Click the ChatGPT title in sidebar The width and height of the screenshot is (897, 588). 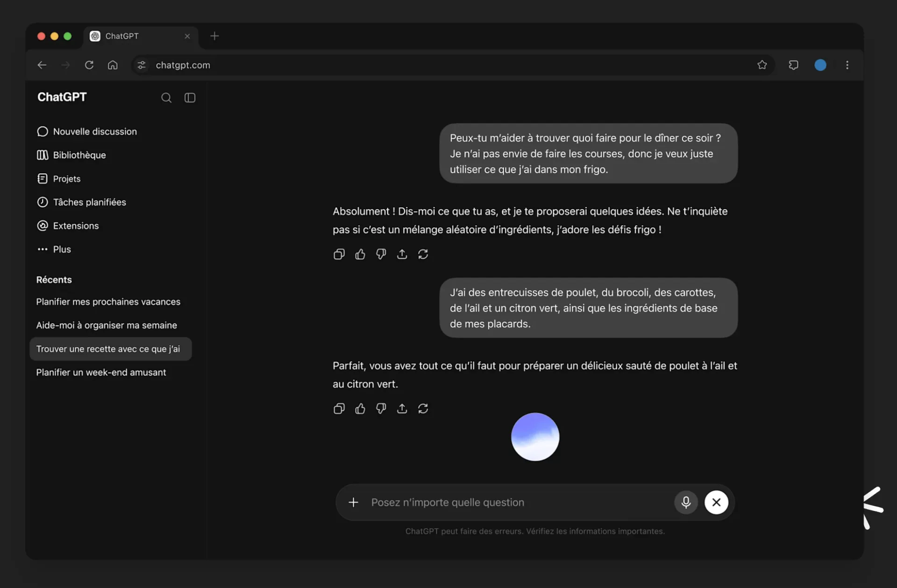pyautogui.click(x=62, y=97)
